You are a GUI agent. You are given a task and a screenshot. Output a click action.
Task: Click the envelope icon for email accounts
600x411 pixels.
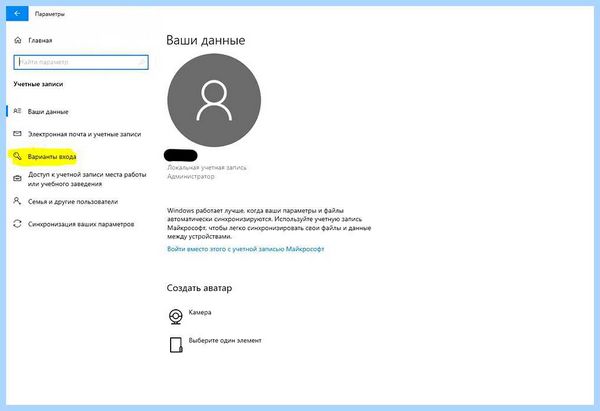[x=17, y=134]
